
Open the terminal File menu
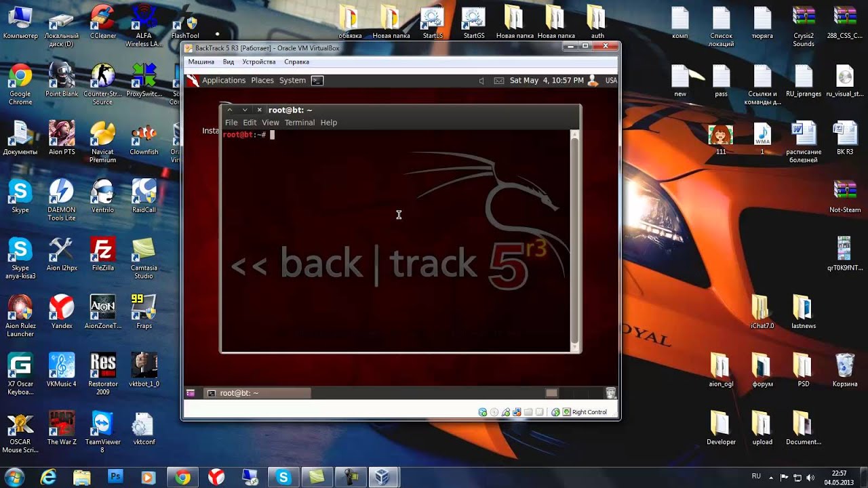[x=231, y=123]
